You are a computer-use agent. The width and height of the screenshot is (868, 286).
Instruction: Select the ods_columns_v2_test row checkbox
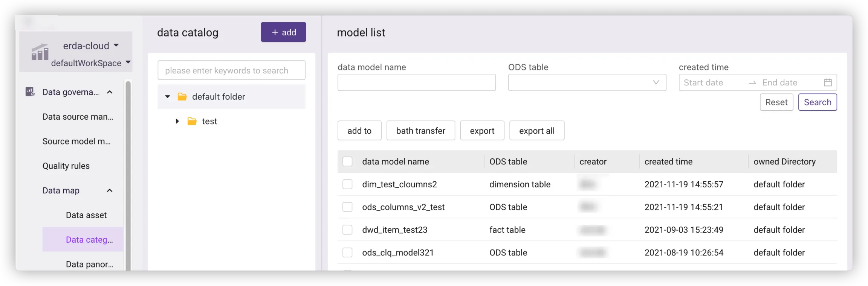(x=347, y=207)
